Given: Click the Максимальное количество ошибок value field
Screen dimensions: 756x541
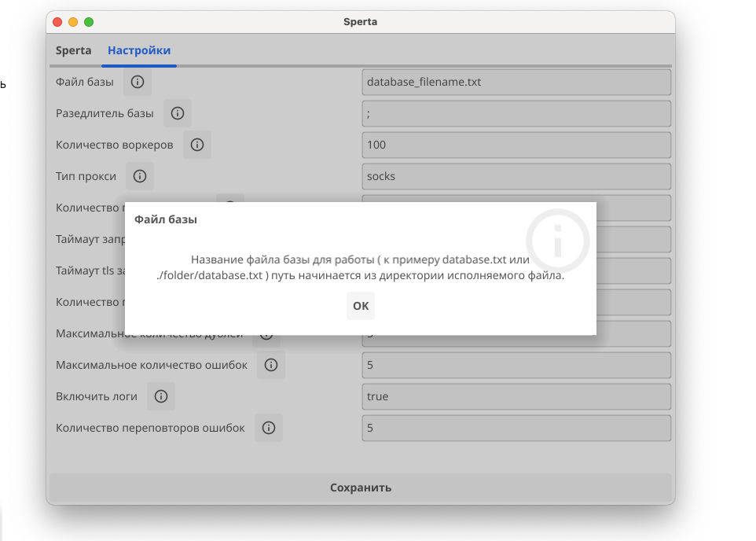Looking at the screenshot, I should coord(516,365).
